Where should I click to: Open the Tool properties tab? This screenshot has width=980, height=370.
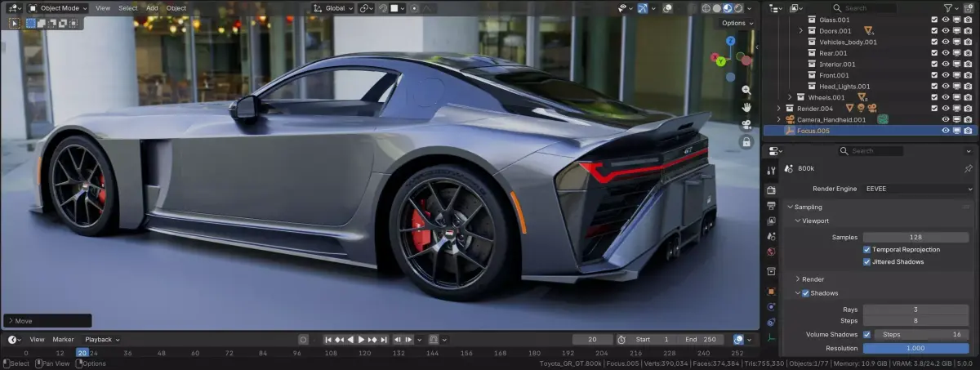coord(771,170)
